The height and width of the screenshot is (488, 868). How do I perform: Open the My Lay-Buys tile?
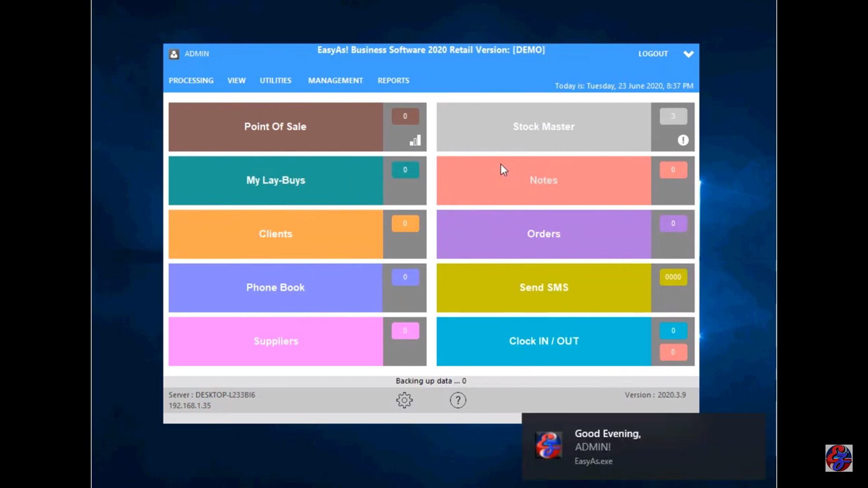coord(275,180)
